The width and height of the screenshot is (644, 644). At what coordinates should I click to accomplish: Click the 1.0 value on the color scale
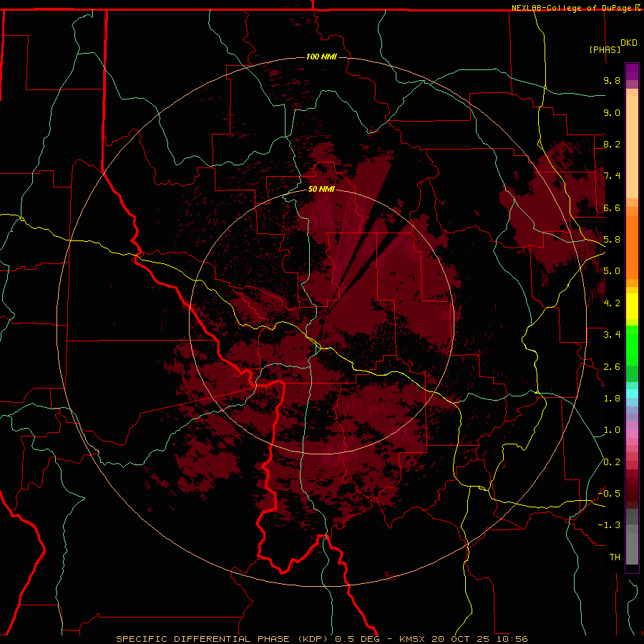(612, 430)
